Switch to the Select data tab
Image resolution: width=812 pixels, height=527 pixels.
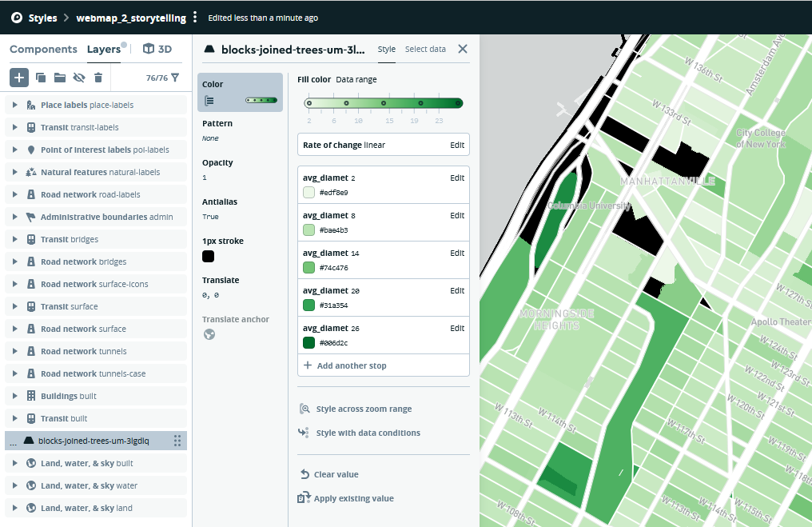point(425,49)
